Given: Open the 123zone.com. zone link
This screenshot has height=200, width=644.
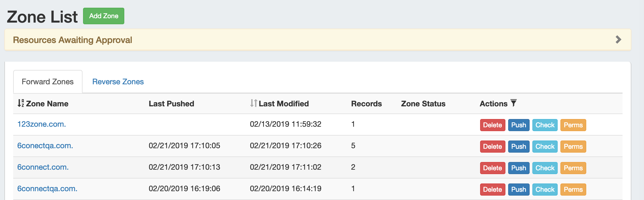Looking at the screenshot, I should (x=42, y=124).
